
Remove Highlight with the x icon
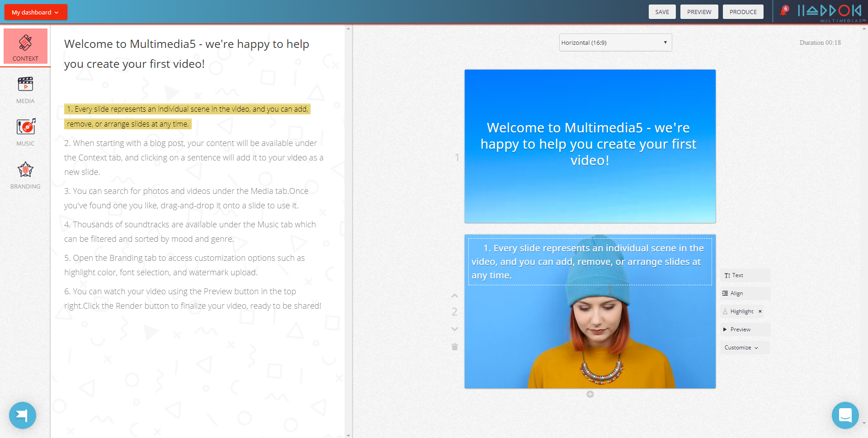(760, 311)
